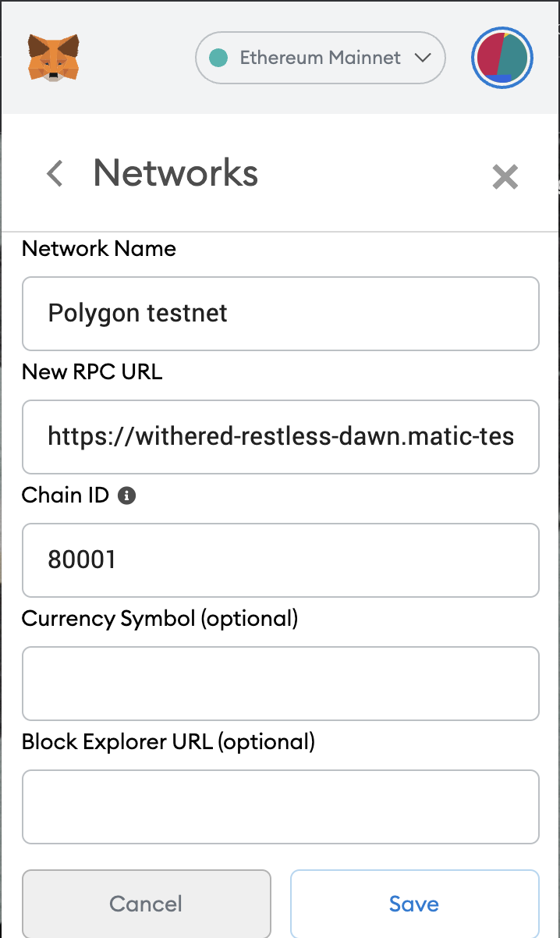Image resolution: width=560 pixels, height=938 pixels.
Task: Click the "Currency Symbol (optional)" label
Action: click(x=160, y=619)
